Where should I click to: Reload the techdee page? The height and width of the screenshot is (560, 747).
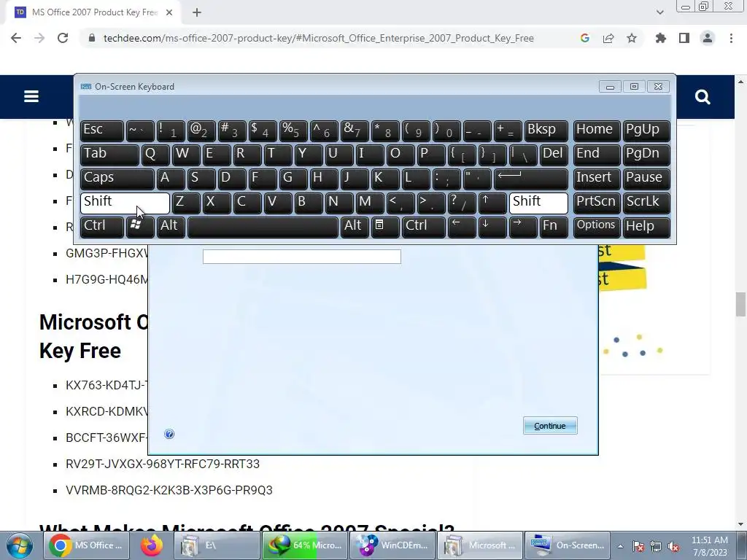63,38
